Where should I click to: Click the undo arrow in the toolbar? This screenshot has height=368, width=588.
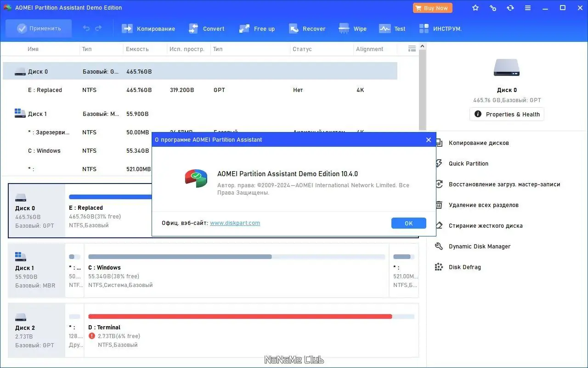[x=86, y=29]
